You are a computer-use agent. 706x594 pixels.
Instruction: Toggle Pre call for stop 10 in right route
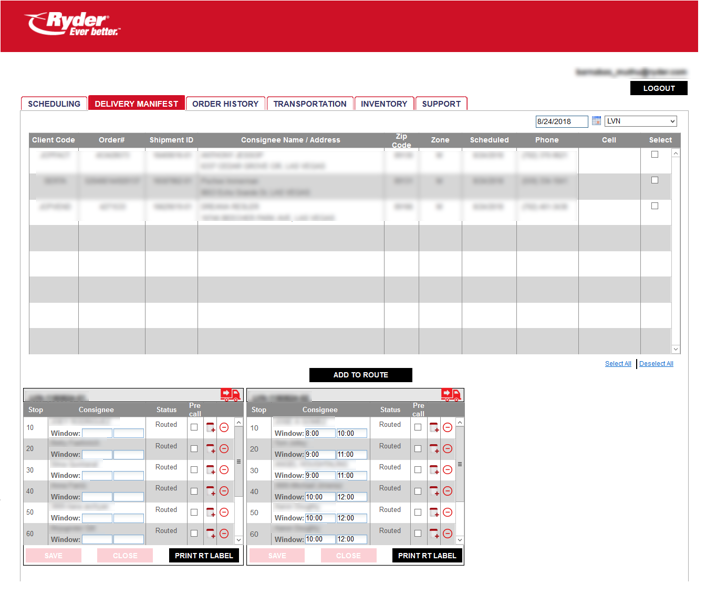[x=418, y=427]
